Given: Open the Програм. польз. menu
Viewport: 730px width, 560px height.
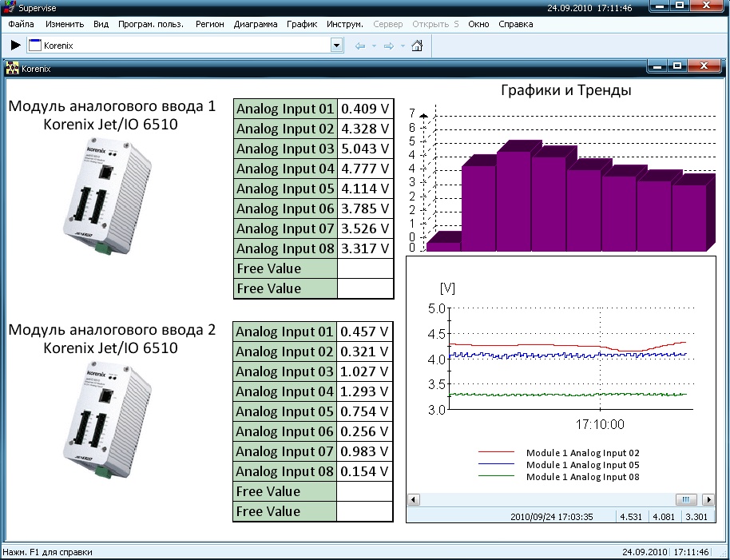Looking at the screenshot, I should (151, 24).
